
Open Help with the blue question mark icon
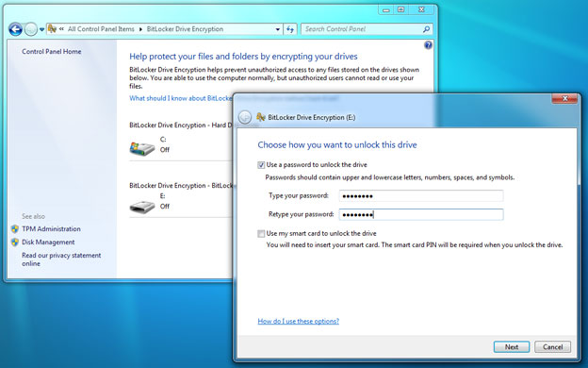point(428,45)
